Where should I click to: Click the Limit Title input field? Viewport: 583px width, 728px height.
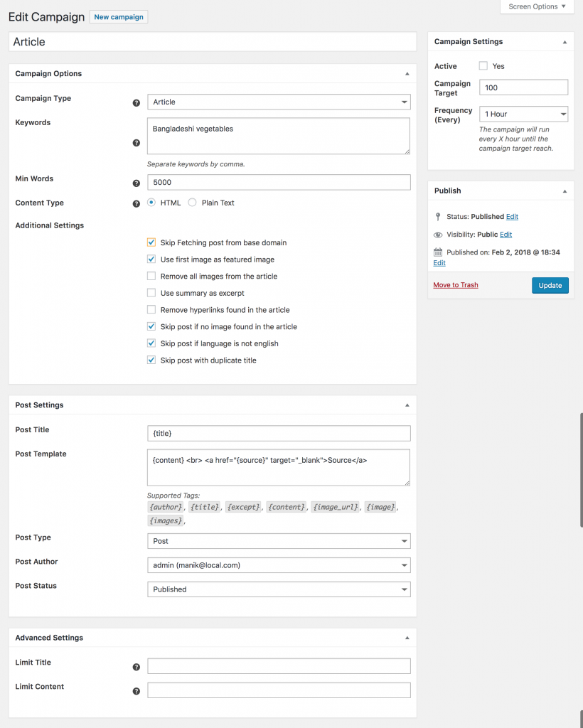(279, 665)
